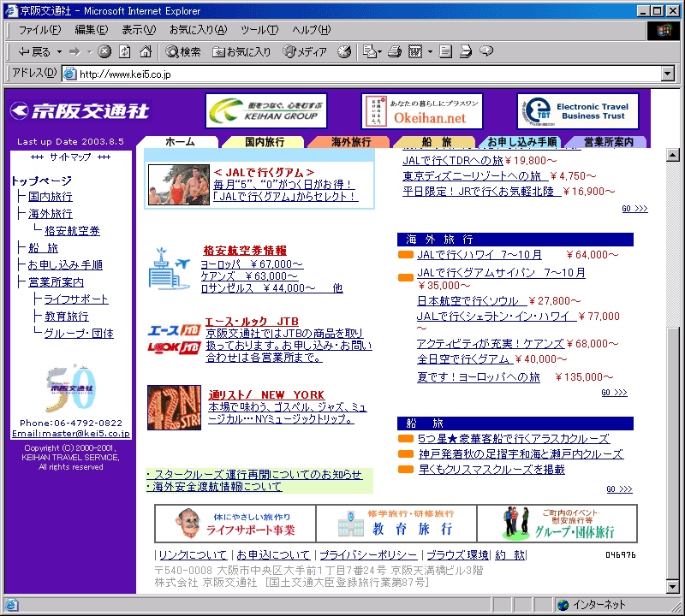Switch to the お申し込み手順 tab
Image resolution: width=685 pixels, height=616 pixels.
click(521, 142)
